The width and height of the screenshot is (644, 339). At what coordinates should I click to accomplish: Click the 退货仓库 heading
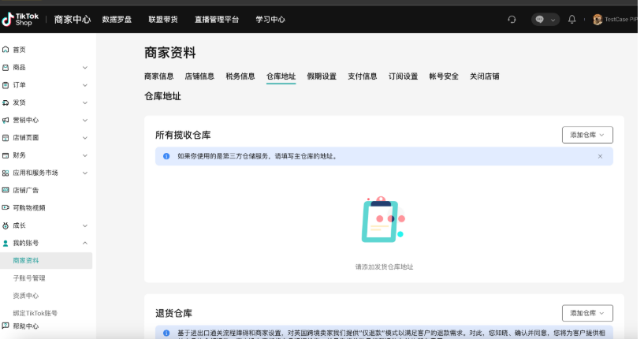(173, 314)
